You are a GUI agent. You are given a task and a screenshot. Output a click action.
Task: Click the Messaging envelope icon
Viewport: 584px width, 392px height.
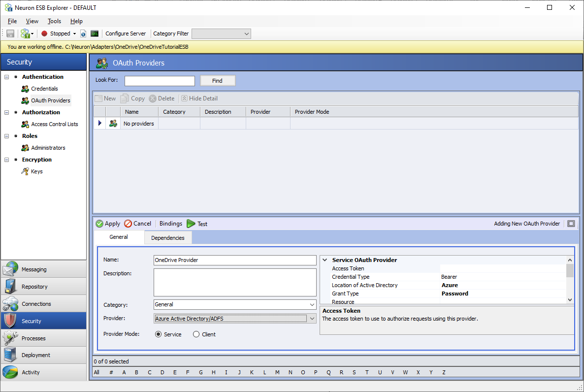[10, 269]
